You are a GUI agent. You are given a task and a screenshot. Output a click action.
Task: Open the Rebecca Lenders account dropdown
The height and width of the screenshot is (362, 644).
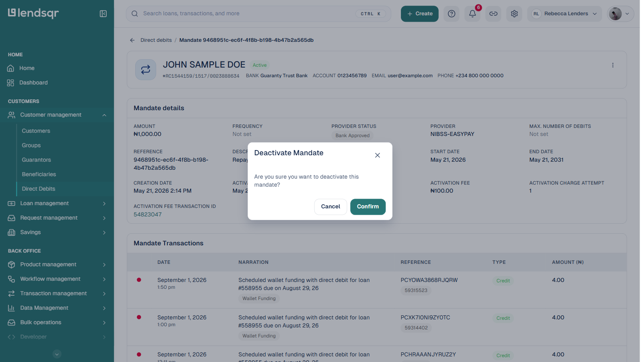(565, 14)
